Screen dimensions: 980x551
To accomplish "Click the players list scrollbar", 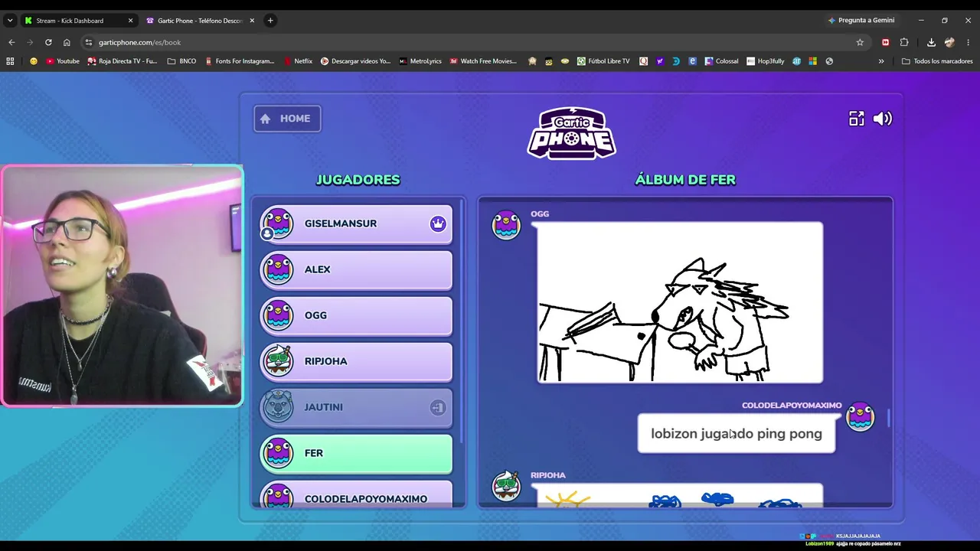I will (x=462, y=321).
